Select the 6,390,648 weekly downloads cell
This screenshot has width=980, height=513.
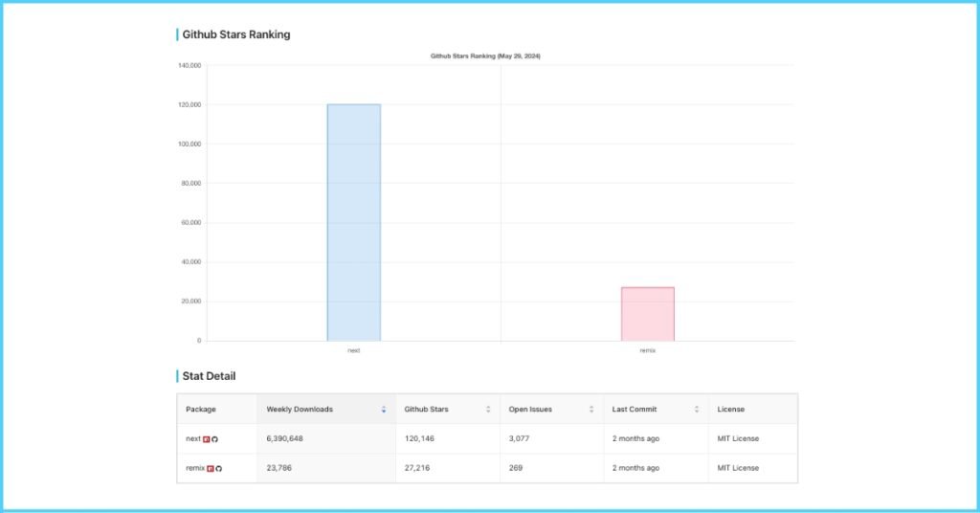pyautogui.click(x=326, y=438)
